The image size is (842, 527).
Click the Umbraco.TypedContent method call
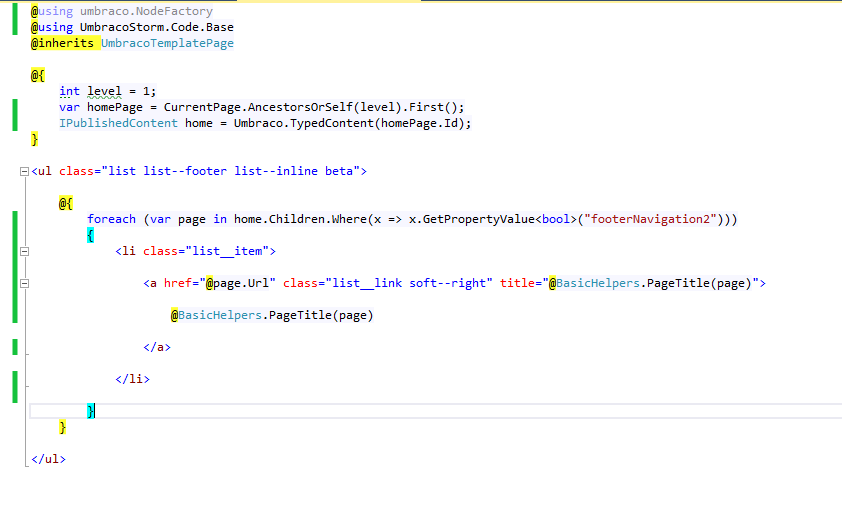(304, 123)
